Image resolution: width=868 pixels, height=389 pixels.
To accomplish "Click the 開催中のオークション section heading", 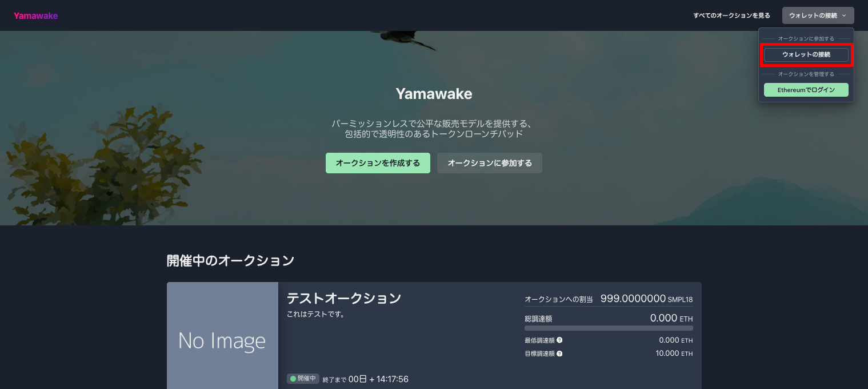I will coord(230,261).
